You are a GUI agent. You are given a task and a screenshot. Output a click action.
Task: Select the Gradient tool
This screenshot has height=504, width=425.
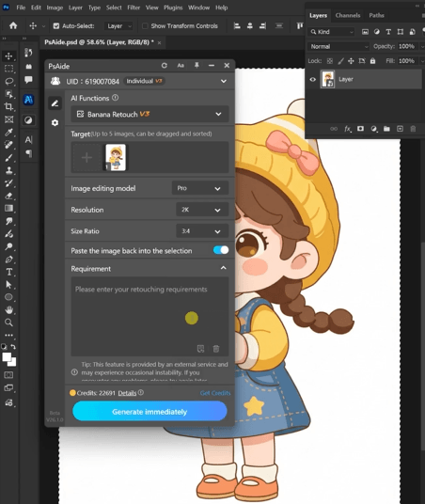[8, 209]
